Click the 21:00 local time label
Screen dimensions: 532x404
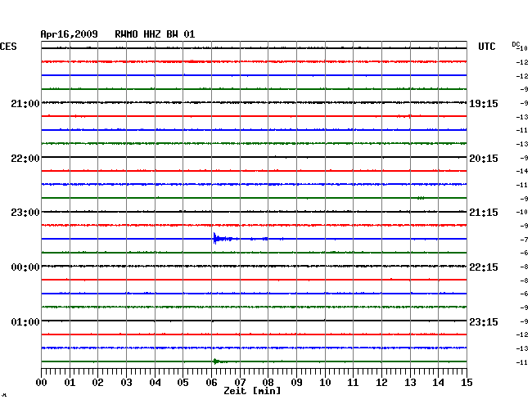click(25, 103)
